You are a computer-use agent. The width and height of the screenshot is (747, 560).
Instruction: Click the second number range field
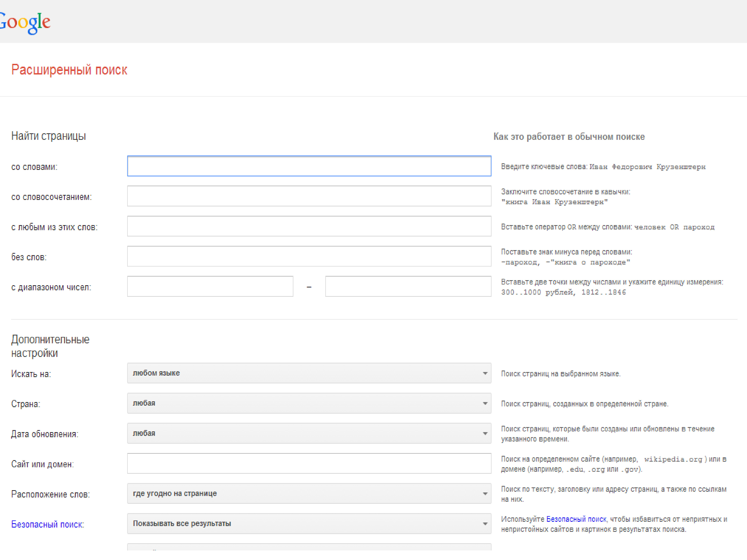pos(408,286)
